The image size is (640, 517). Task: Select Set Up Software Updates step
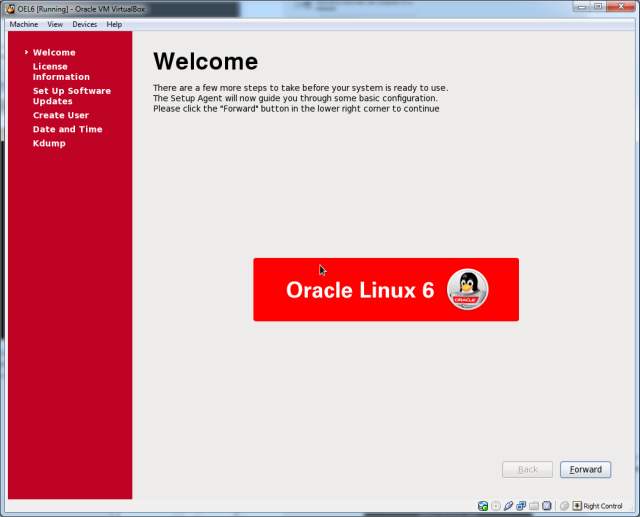coord(72,96)
